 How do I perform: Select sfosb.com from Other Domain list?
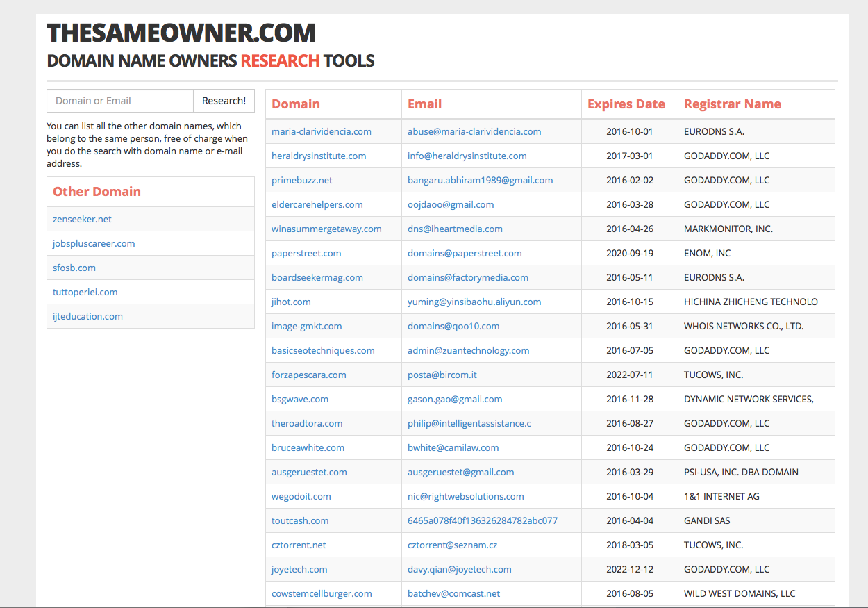(x=74, y=267)
